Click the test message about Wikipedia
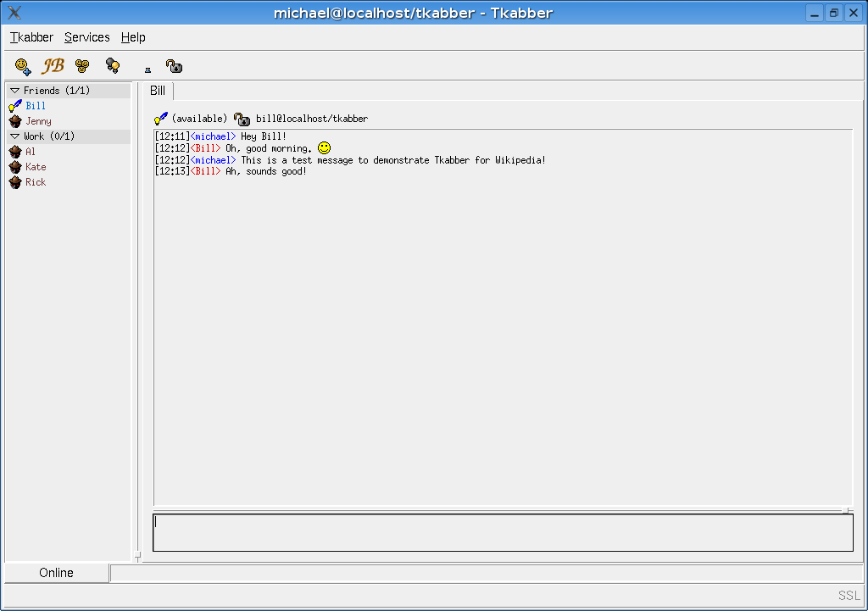The width and height of the screenshot is (868, 611). coord(393,160)
